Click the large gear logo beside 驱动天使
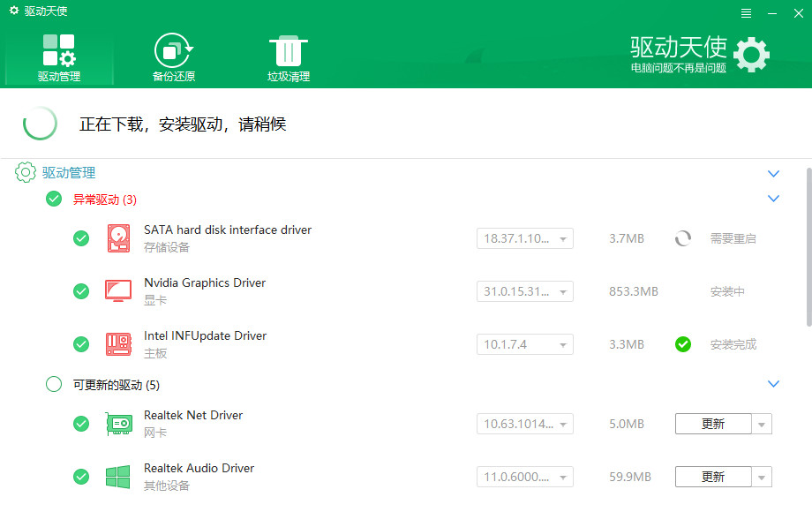 751,55
